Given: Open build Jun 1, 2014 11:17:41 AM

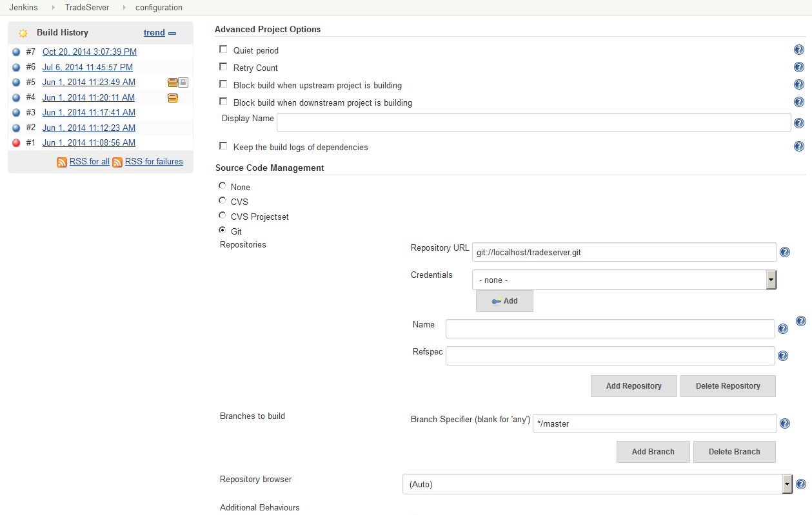Looking at the screenshot, I should pyautogui.click(x=89, y=112).
